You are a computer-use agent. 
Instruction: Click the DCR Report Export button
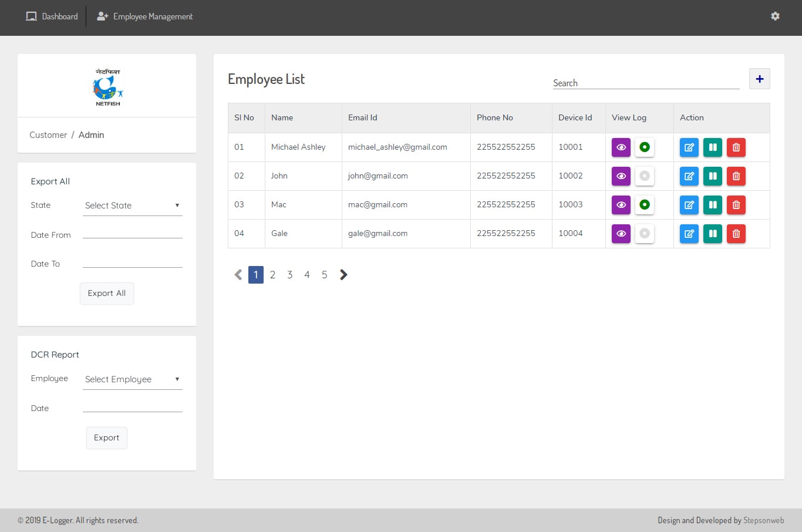[x=107, y=438]
